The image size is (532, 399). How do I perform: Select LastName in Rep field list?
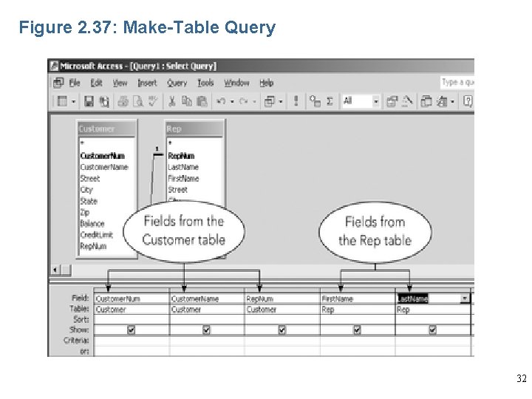point(183,167)
